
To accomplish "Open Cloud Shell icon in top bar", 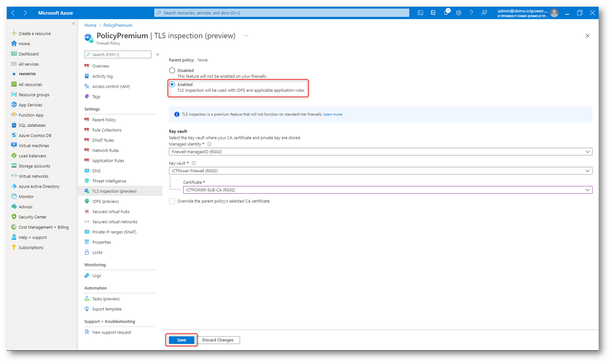I will (420, 13).
